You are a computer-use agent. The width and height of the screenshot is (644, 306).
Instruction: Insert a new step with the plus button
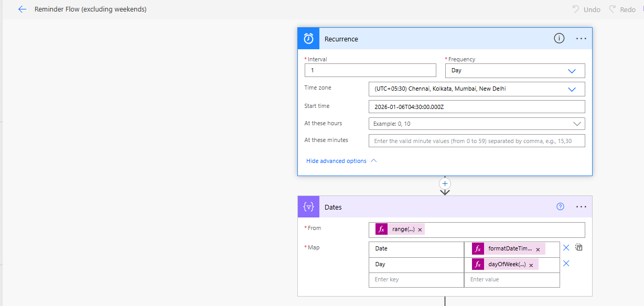coord(445,184)
